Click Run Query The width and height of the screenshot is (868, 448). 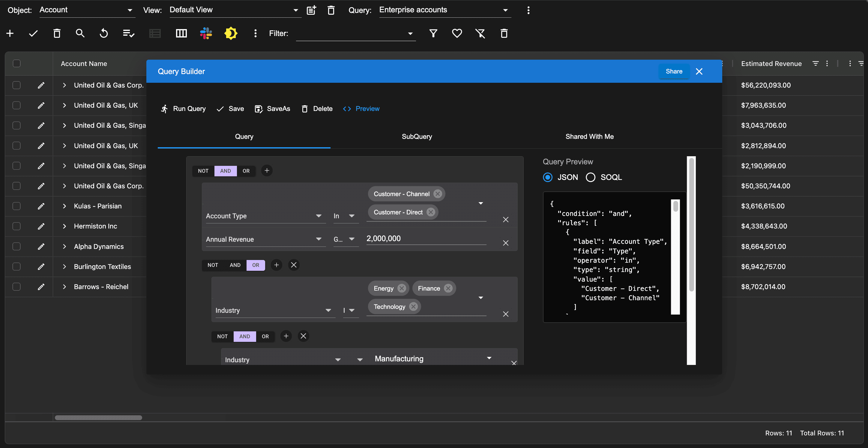(183, 109)
